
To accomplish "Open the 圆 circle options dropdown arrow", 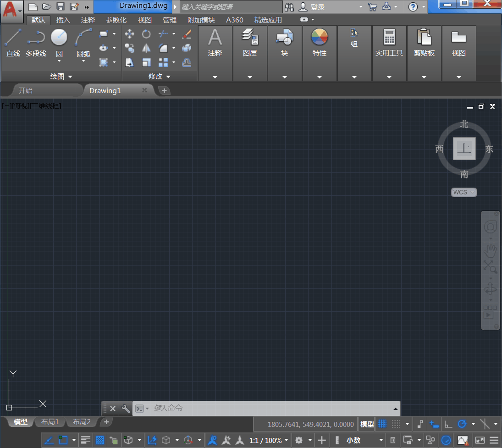I will [59, 61].
